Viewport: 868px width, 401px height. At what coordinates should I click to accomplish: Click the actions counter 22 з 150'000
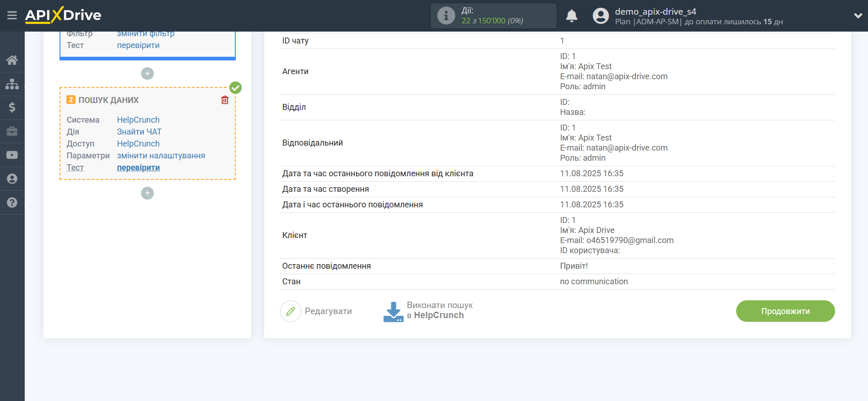[x=492, y=21]
